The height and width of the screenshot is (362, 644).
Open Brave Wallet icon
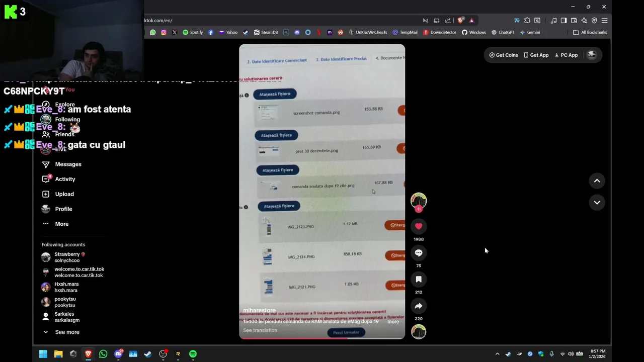(574, 21)
